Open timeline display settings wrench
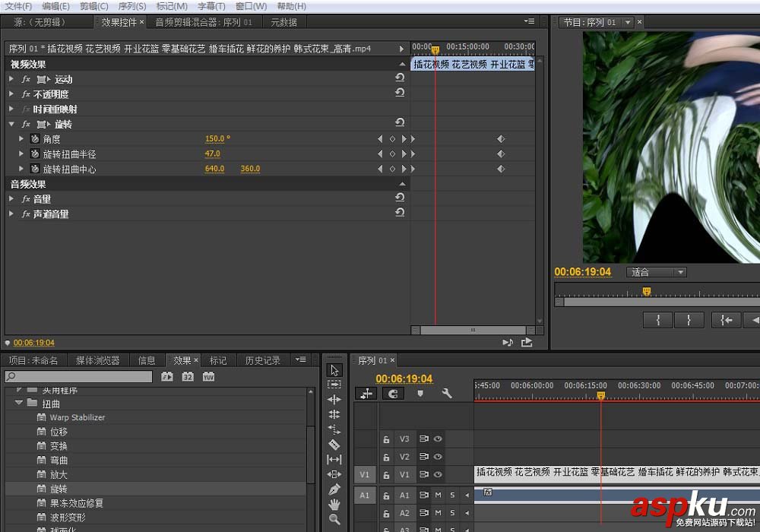 click(447, 394)
